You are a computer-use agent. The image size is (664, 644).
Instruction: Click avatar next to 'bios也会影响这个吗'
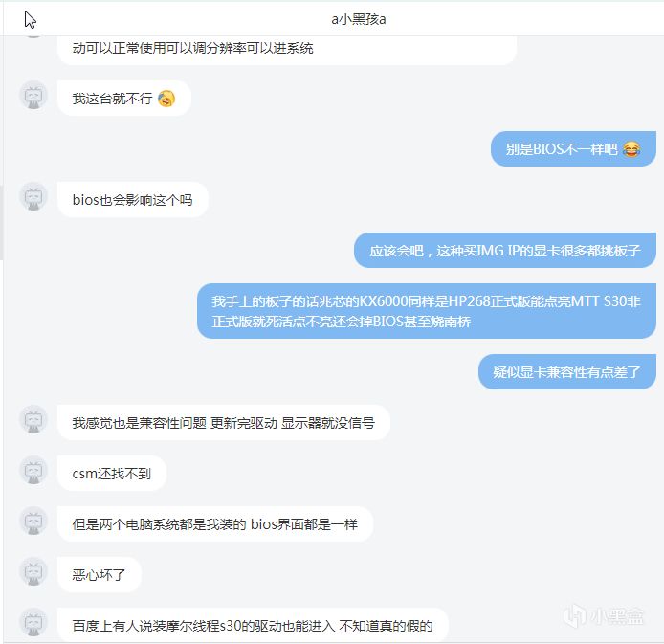point(33,196)
